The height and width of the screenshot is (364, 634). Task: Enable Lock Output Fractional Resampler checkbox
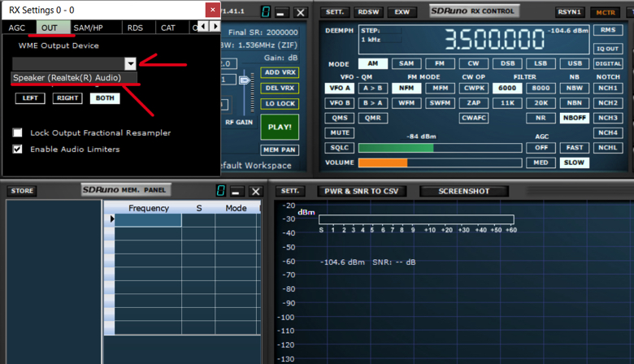(x=17, y=133)
